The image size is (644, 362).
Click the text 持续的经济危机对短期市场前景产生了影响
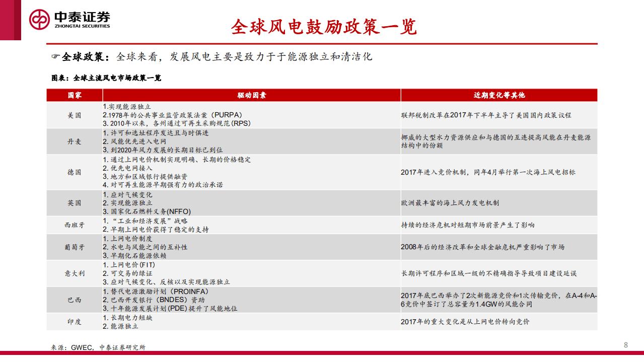tap(468, 225)
